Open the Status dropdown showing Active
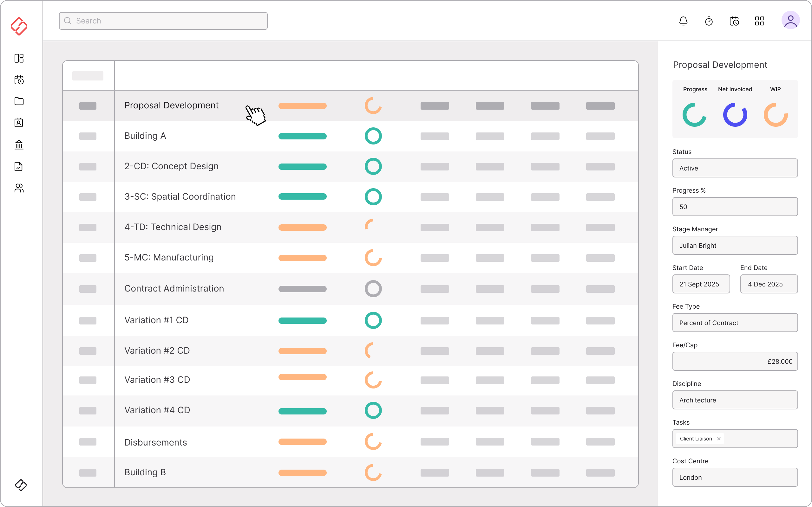812x507 pixels. (735, 168)
